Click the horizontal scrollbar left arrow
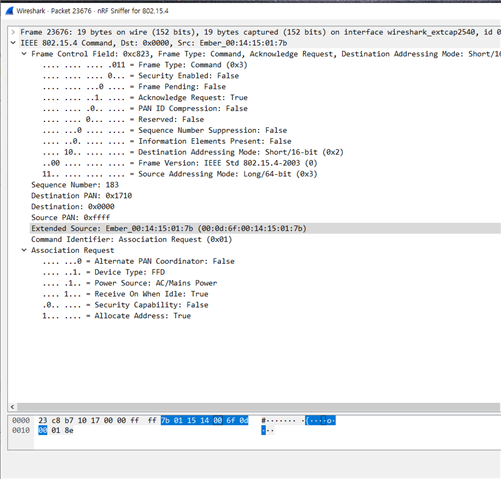The height and width of the screenshot is (479, 501). 12,407
